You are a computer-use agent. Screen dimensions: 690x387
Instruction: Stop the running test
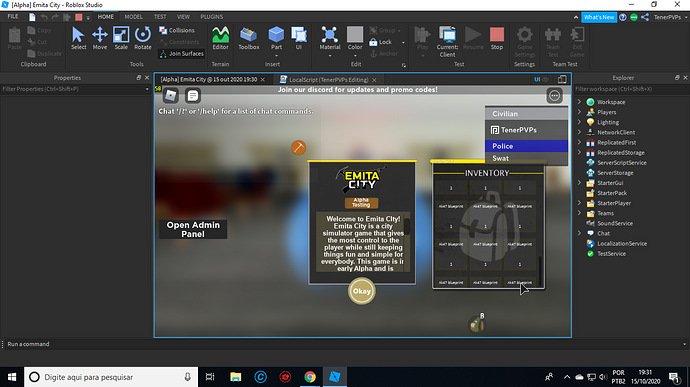pos(497,38)
